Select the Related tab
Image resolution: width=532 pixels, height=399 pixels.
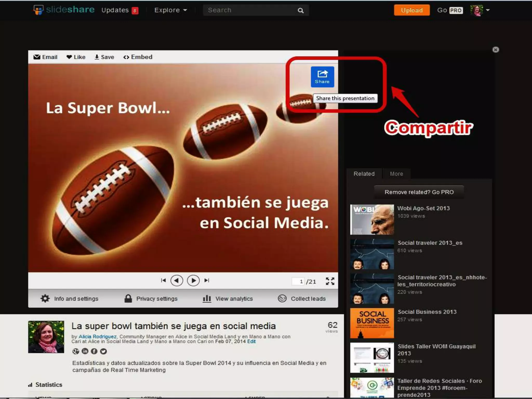364,174
